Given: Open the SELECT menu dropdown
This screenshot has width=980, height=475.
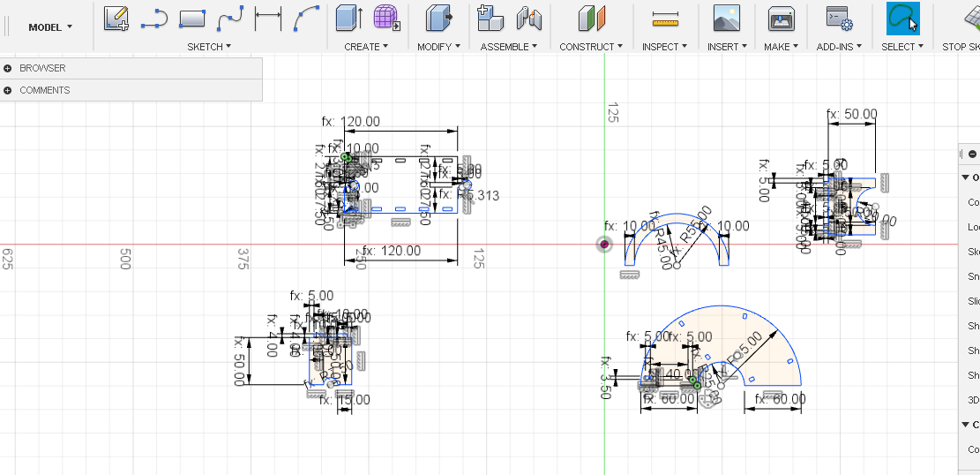Looking at the screenshot, I should [x=902, y=47].
